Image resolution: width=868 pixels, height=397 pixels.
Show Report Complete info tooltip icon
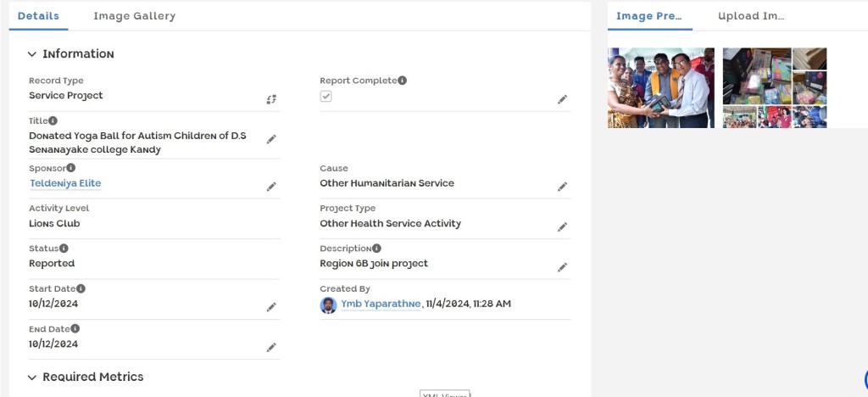coord(403,81)
